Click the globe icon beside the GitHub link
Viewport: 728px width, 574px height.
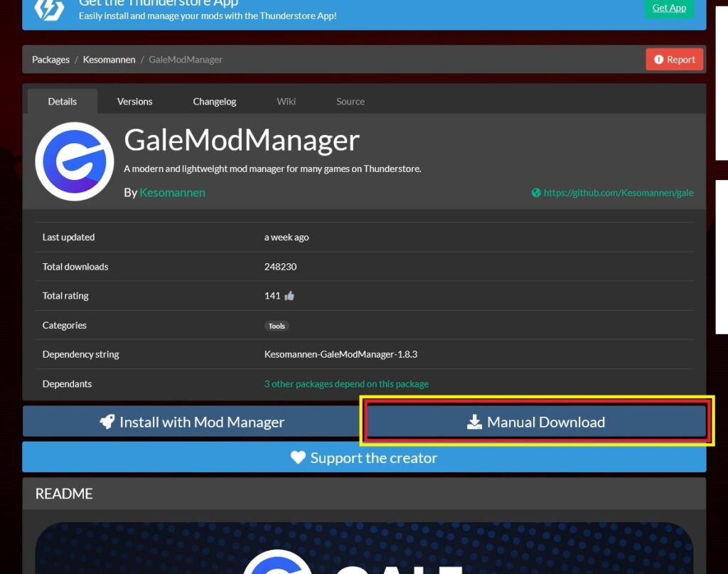pos(536,192)
